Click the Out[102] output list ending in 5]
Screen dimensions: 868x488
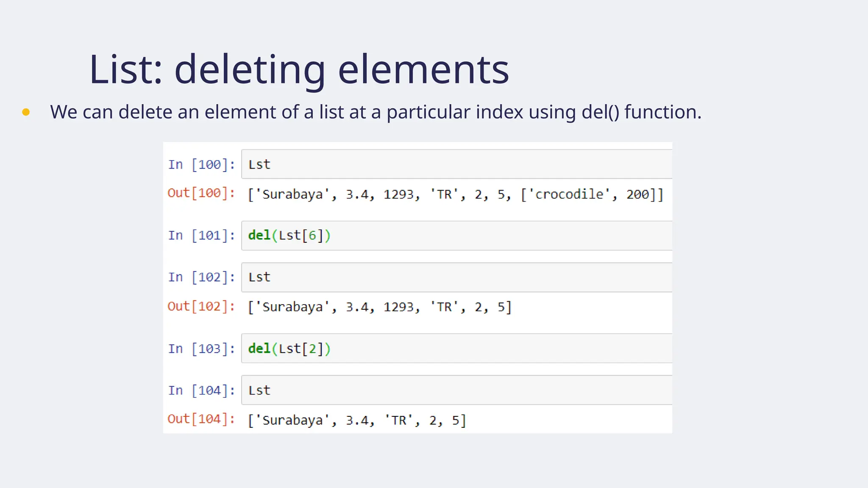pyautogui.click(x=380, y=307)
